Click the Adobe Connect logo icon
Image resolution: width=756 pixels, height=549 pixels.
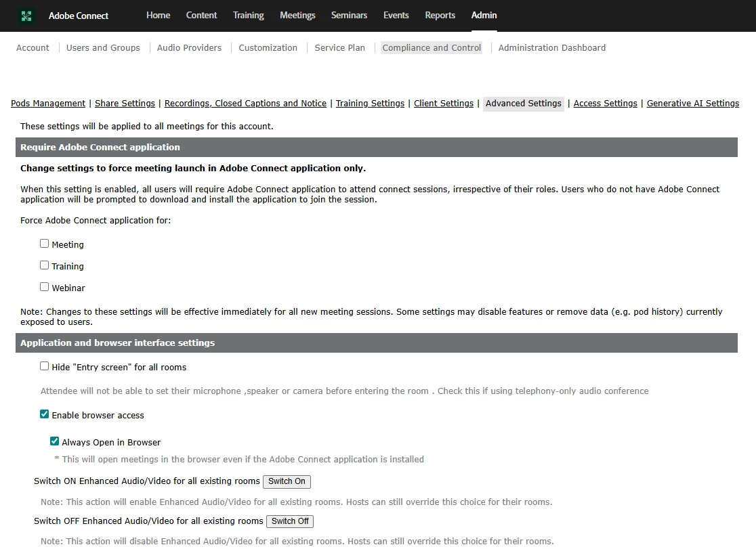coord(26,16)
